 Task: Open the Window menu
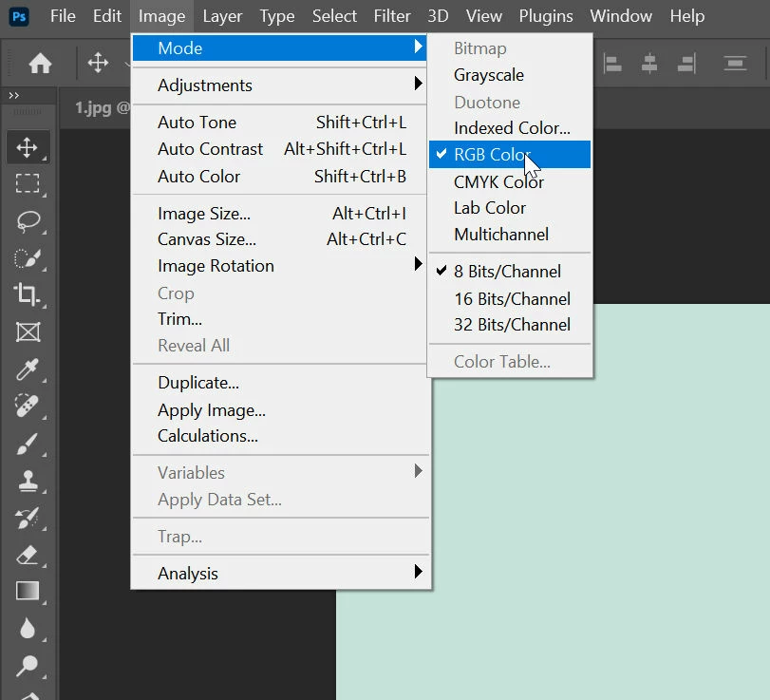click(x=621, y=16)
